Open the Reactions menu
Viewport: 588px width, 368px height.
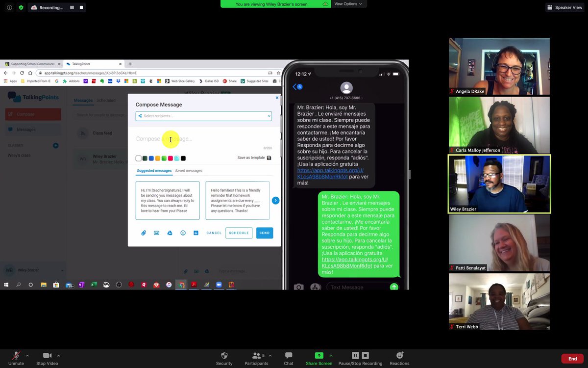pos(399,358)
